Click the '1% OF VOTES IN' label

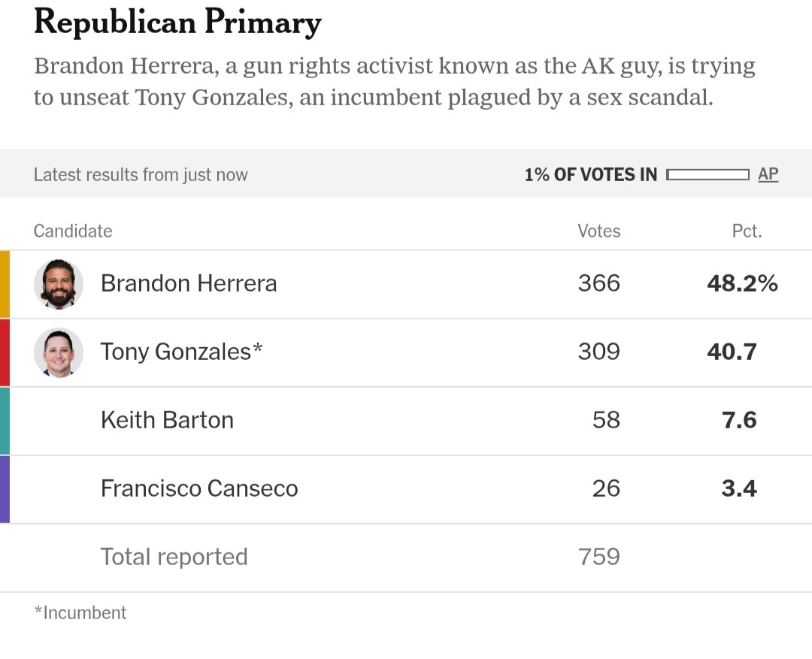(x=590, y=175)
